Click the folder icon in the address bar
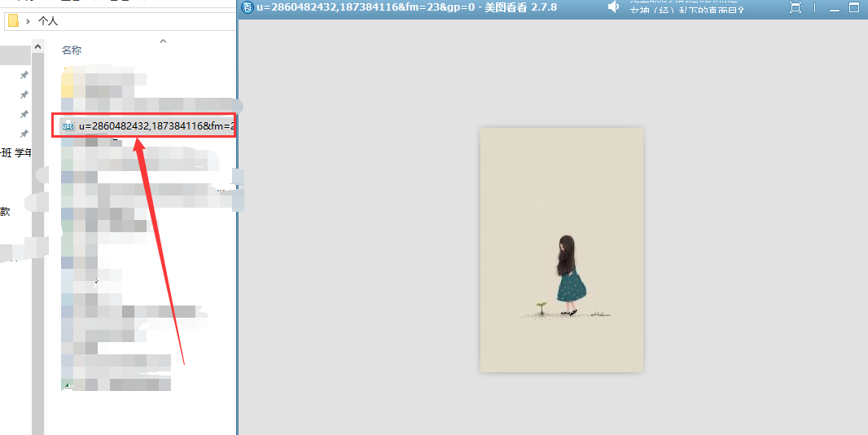Viewport: 868px width, 435px height. (x=13, y=20)
